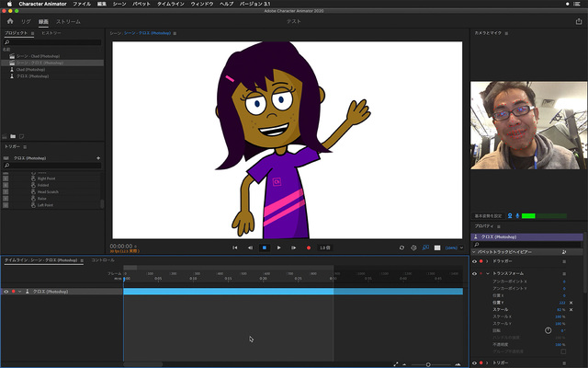
Task: Click the 基本姿勢を設定 button
Action: [x=489, y=215]
